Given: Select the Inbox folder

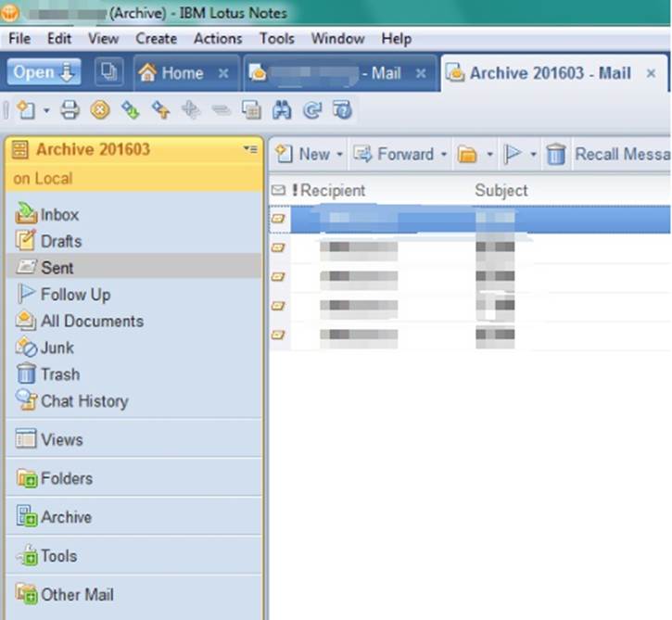Looking at the screenshot, I should pos(59,214).
